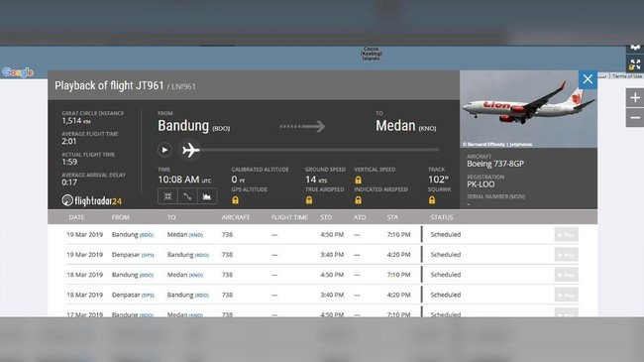The height and width of the screenshot is (362, 644).
Task: Open DPS link in 18 Mar Denpasar row
Action: point(148,296)
